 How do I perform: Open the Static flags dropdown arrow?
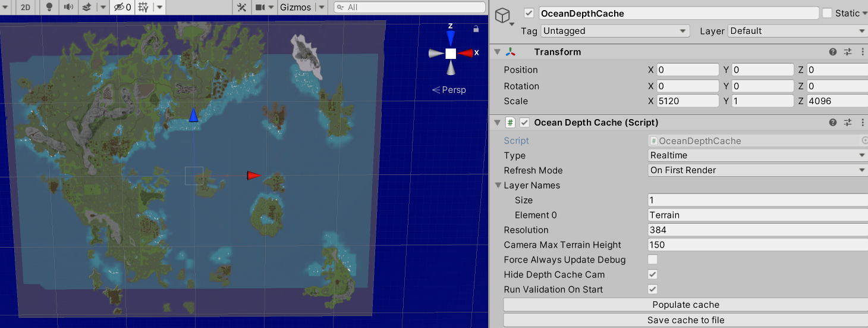[x=864, y=13]
